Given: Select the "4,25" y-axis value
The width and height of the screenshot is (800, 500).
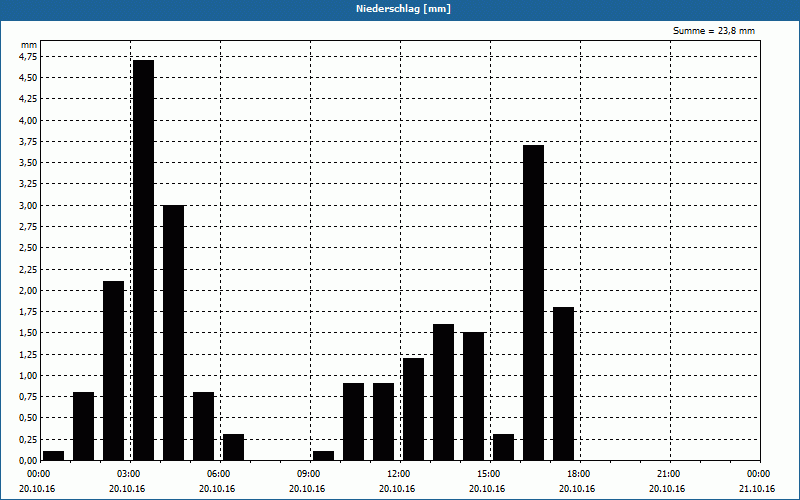Looking at the screenshot, I should pos(28,99).
